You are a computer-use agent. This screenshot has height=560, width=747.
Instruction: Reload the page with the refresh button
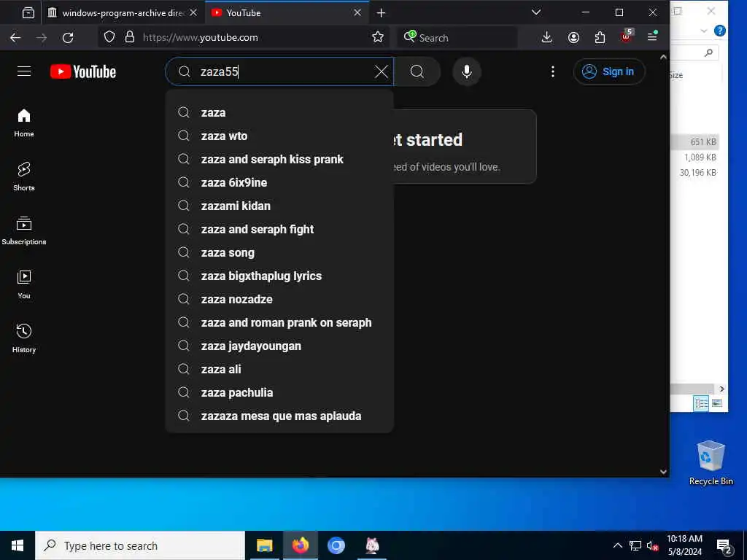click(68, 37)
